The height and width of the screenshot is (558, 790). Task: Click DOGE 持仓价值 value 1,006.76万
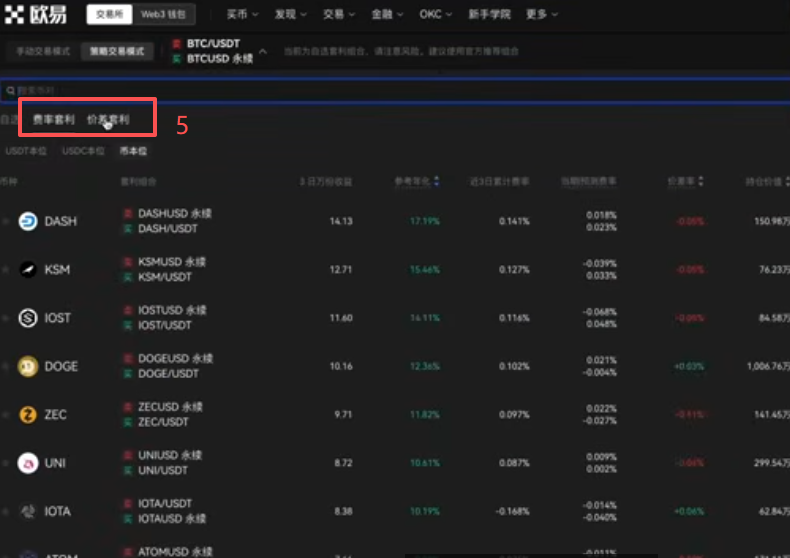768,366
